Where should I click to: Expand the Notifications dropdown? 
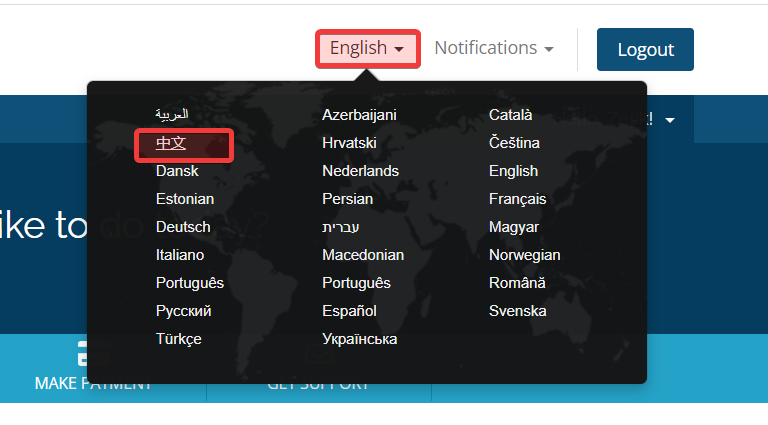(494, 48)
